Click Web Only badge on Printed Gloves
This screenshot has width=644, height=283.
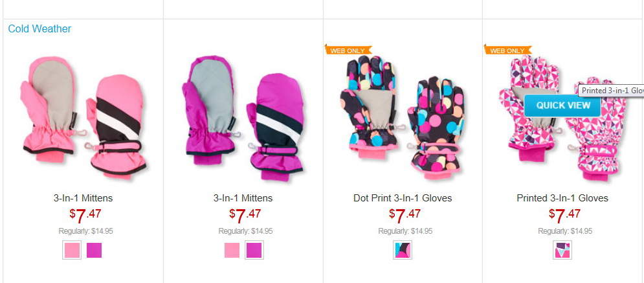pos(507,50)
